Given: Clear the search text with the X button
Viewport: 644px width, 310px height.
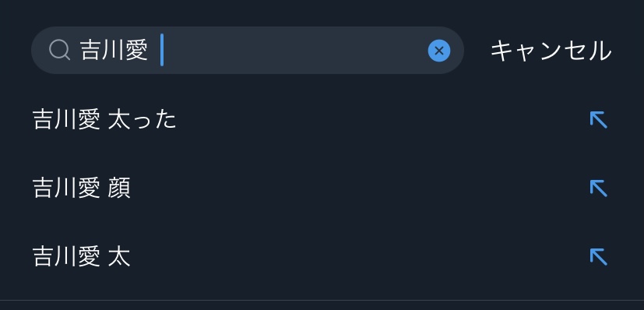Looking at the screenshot, I should pos(439,51).
